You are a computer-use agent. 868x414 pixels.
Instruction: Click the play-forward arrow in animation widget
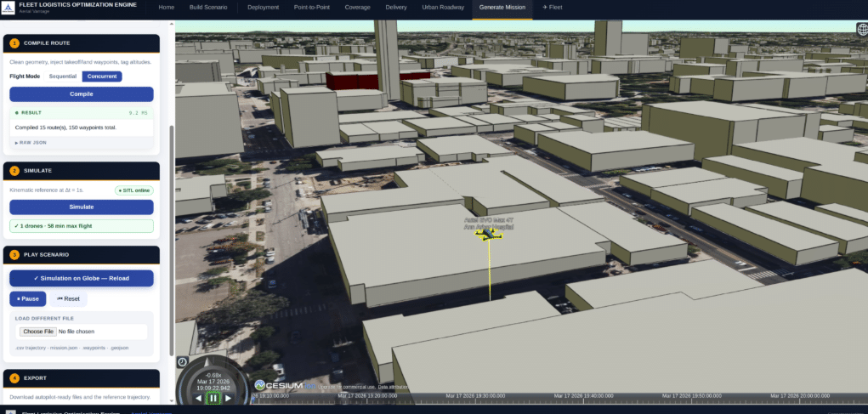click(228, 398)
